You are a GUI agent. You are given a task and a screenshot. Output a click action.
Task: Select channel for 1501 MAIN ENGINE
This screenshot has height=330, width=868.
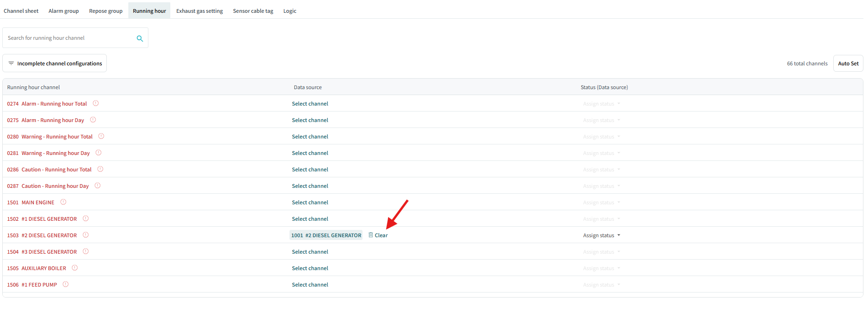click(x=310, y=202)
